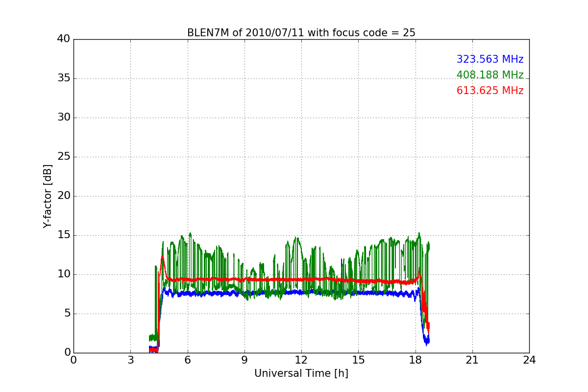Click the x-axis tick label '24'
Image resolution: width=588 pixels, height=392 pixels.
(529, 360)
